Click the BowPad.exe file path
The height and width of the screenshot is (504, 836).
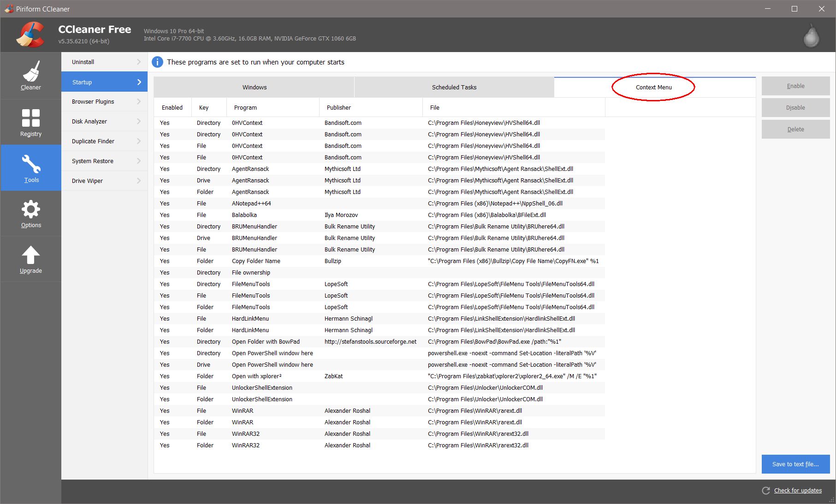(x=494, y=342)
